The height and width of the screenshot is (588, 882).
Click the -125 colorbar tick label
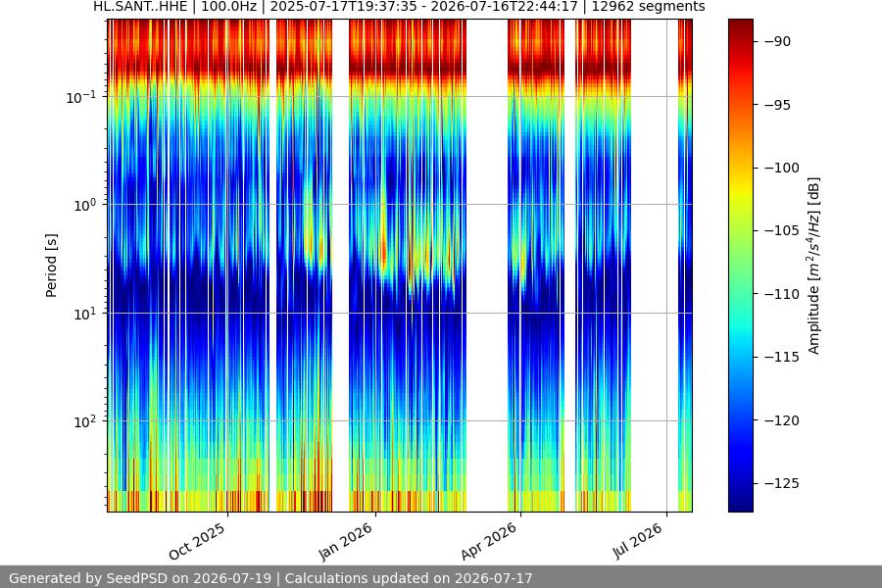click(x=782, y=483)
